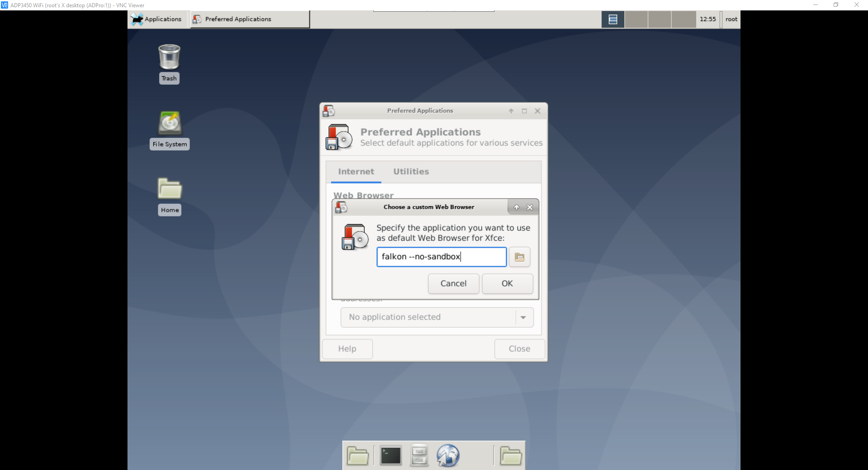Close the Preferred Applications window with X
Screen dimensions: 868x470
tap(538, 111)
